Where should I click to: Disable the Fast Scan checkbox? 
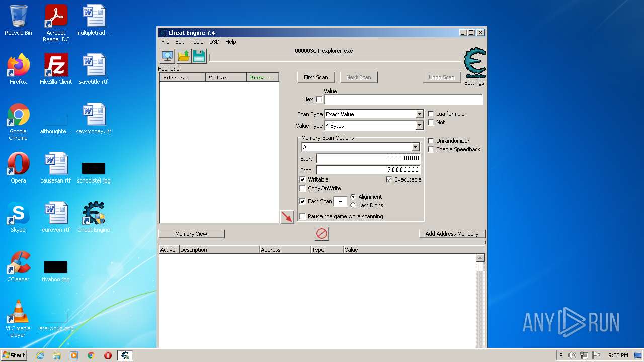(302, 201)
